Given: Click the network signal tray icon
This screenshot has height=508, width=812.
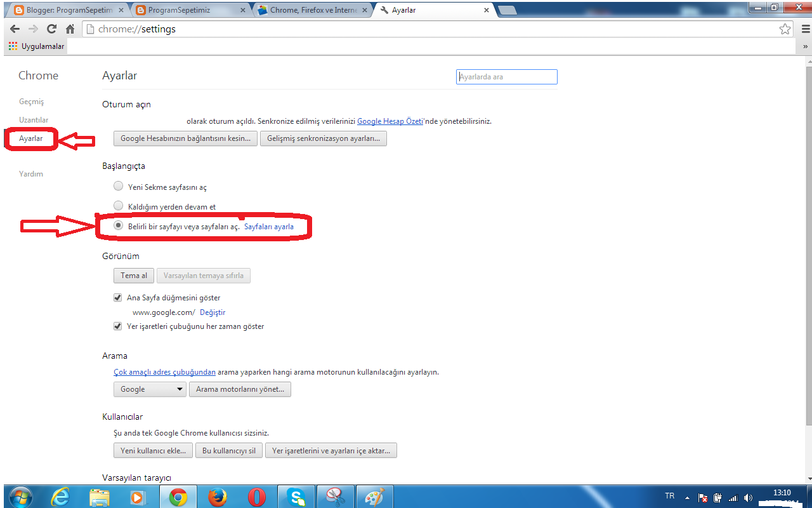Looking at the screenshot, I should tap(733, 498).
